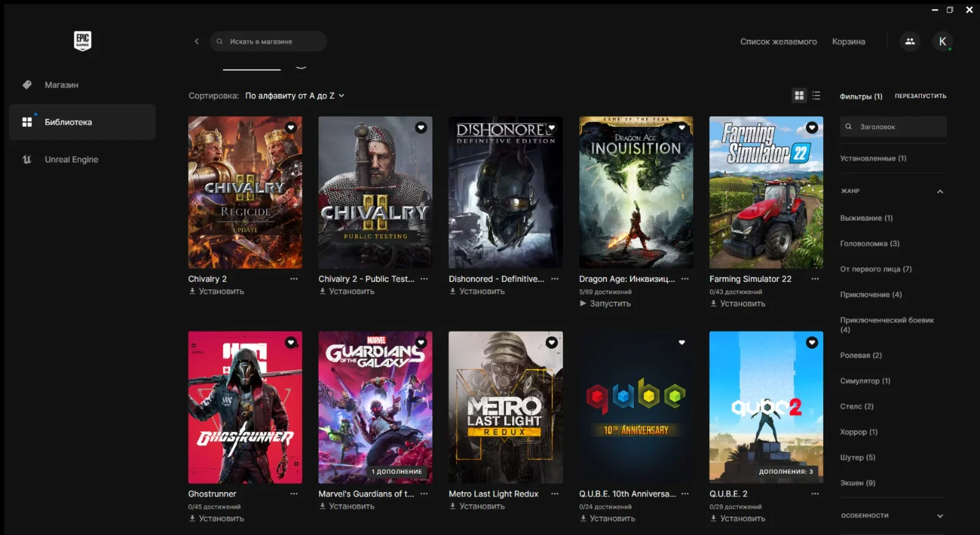Open more options for Metro Last Light Redux
Image resolution: width=980 pixels, height=535 pixels.
[x=555, y=494]
